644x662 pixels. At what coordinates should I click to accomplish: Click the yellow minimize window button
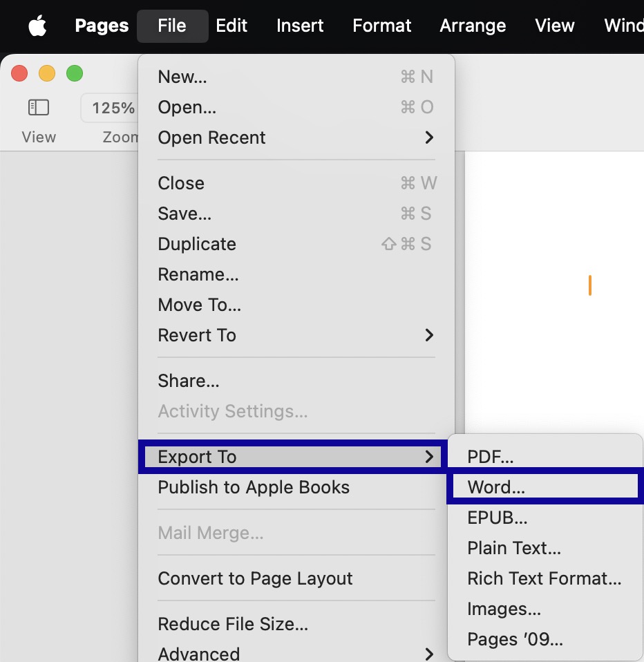click(47, 73)
